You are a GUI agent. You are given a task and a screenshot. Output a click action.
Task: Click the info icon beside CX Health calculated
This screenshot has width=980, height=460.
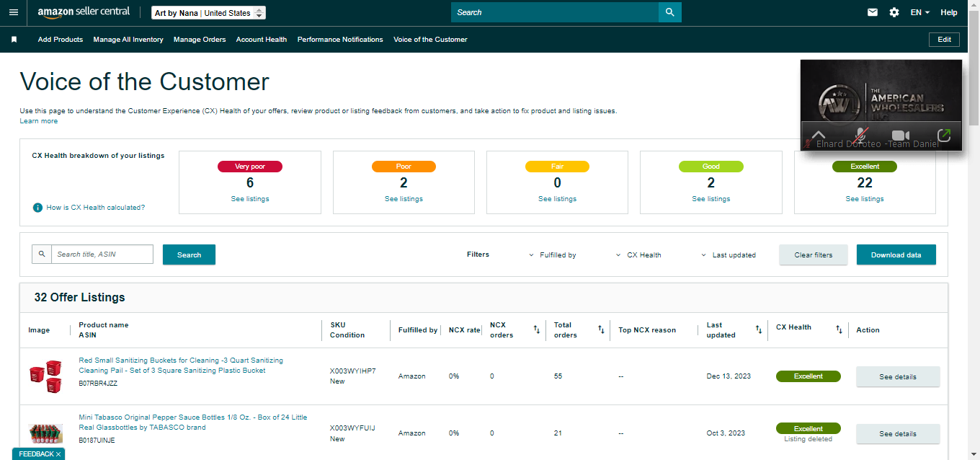[37, 208]
